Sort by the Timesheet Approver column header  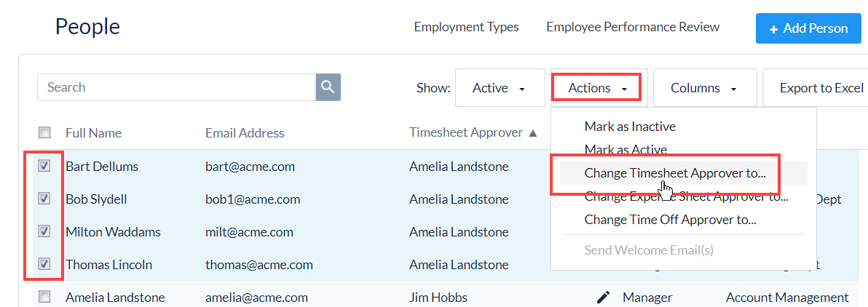click(466, 132)
